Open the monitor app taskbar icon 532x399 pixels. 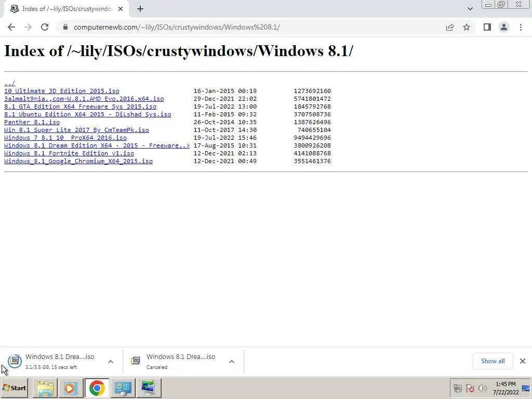[149, 388]
